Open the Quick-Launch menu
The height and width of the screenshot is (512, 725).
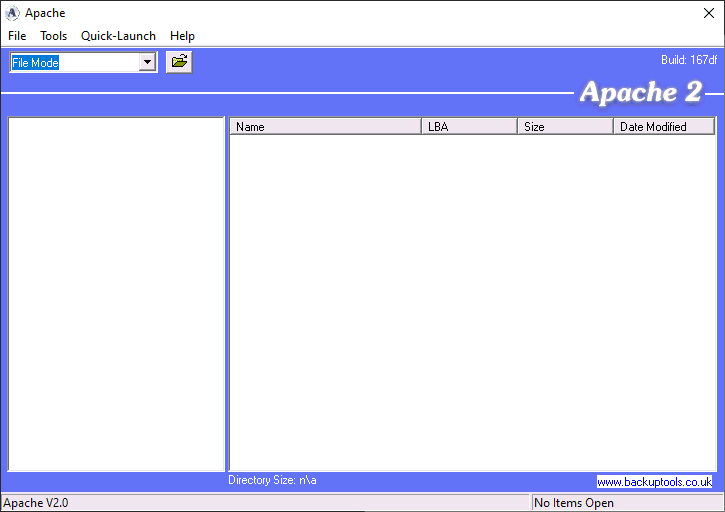pos(118,36)
